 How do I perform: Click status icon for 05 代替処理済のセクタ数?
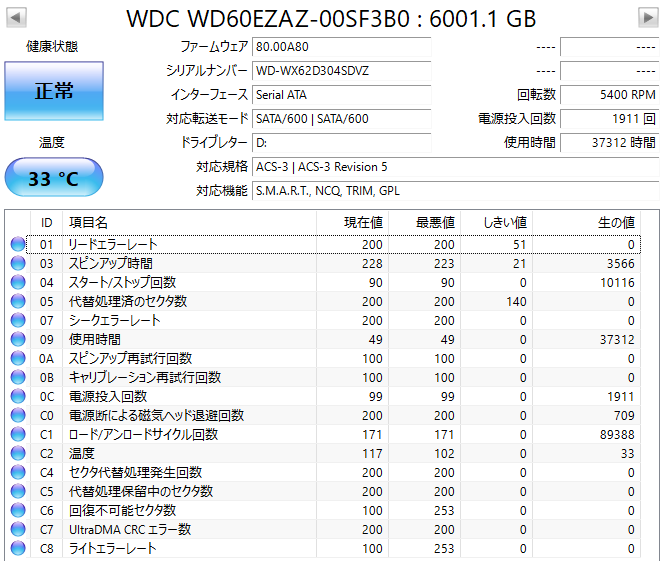coord(18,301)
